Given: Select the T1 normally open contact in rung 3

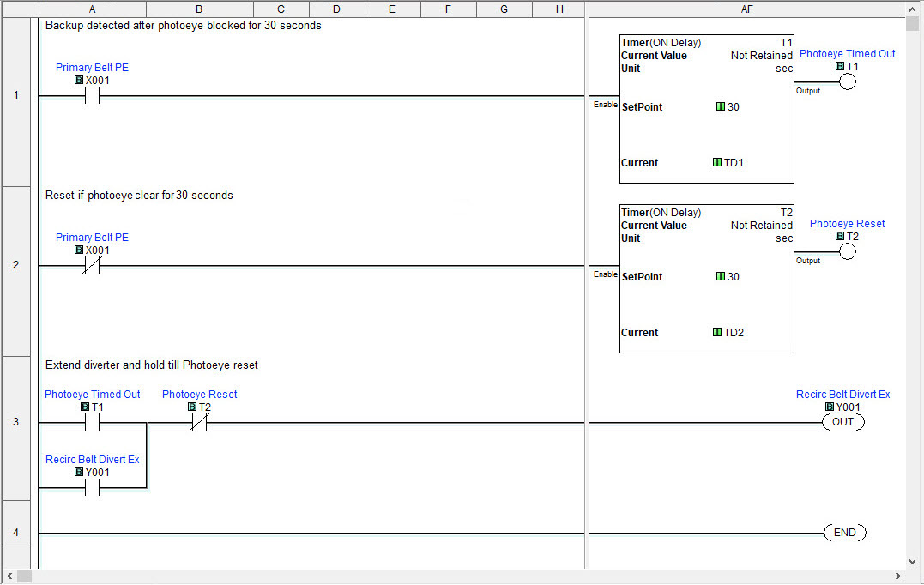Looking at the screenshot, I should pos(92,422).
